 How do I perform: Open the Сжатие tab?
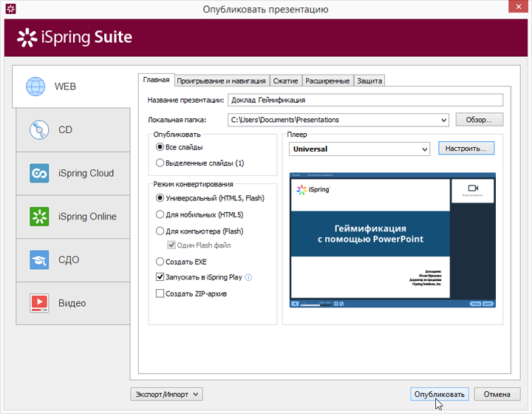[x=285, y=81]
